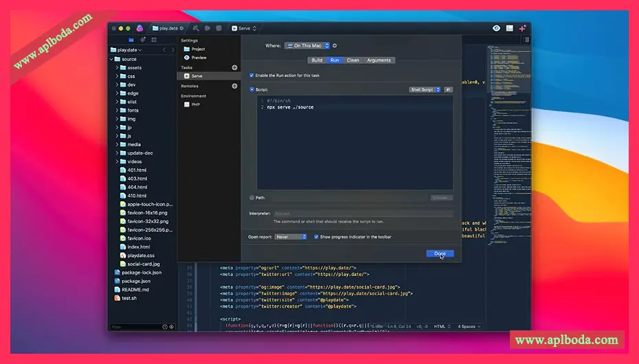Expand the assets folder in file tree
This screenshot has width=639, height=364.
click(x=117, y=68)
